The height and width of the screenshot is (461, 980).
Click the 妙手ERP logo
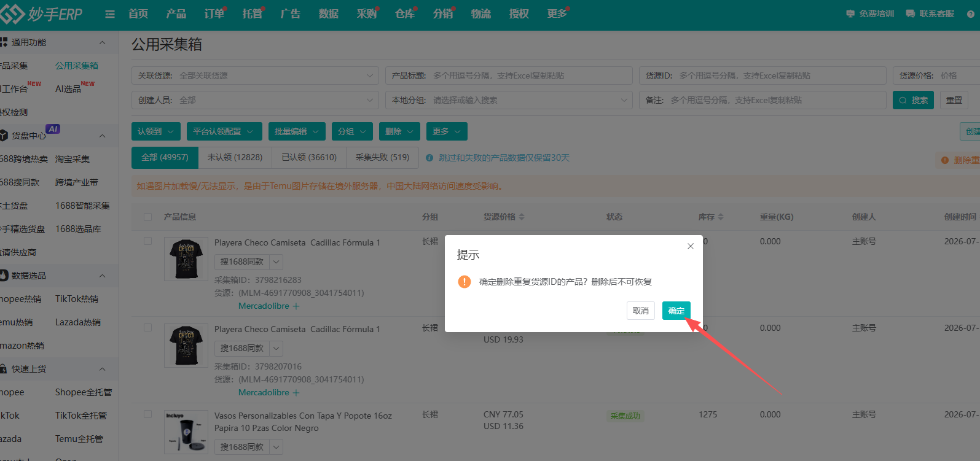click(x=42, y=14)
